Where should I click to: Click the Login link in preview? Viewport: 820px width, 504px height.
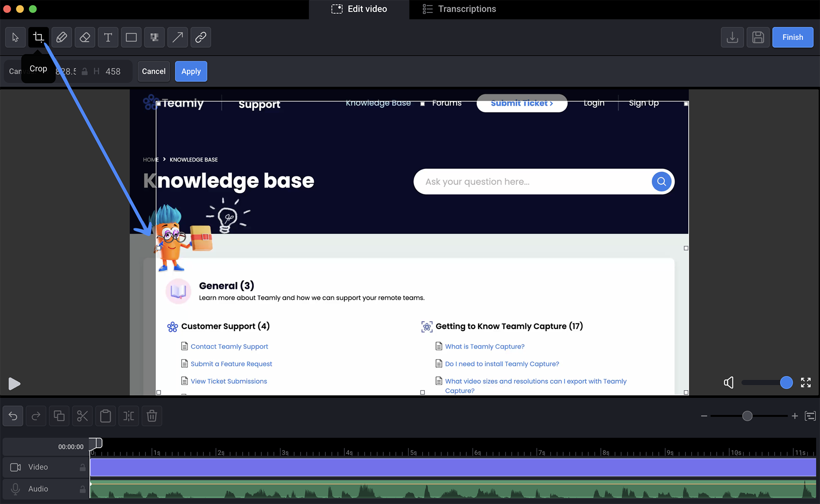(594, 103)
